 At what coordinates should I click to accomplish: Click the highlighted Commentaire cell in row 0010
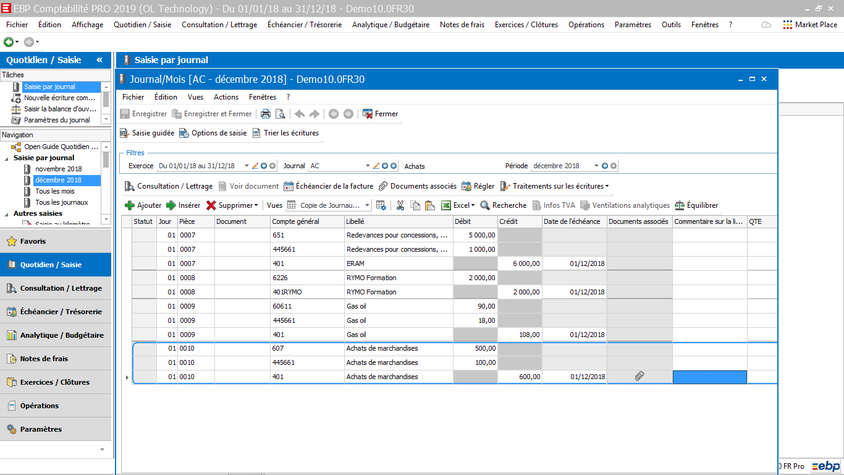point(709,377)
